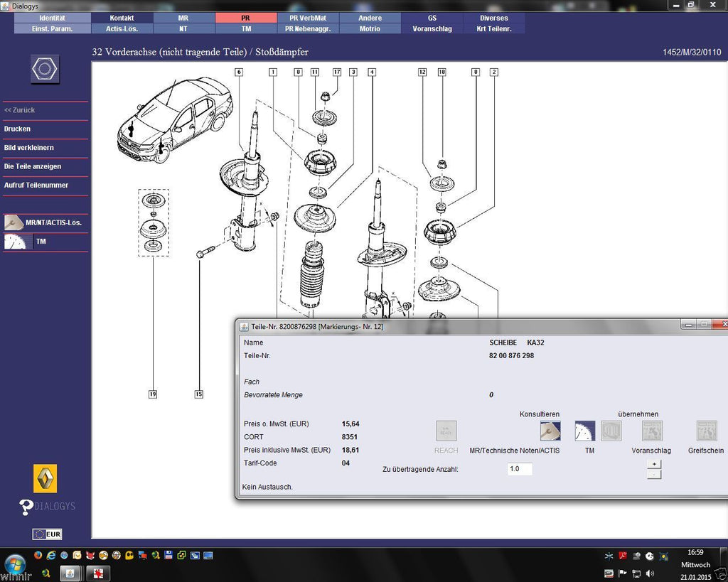Open the red splat taskbar application
Image resolution: width=728 pixels, height=582 pixels.
(98, 573)
